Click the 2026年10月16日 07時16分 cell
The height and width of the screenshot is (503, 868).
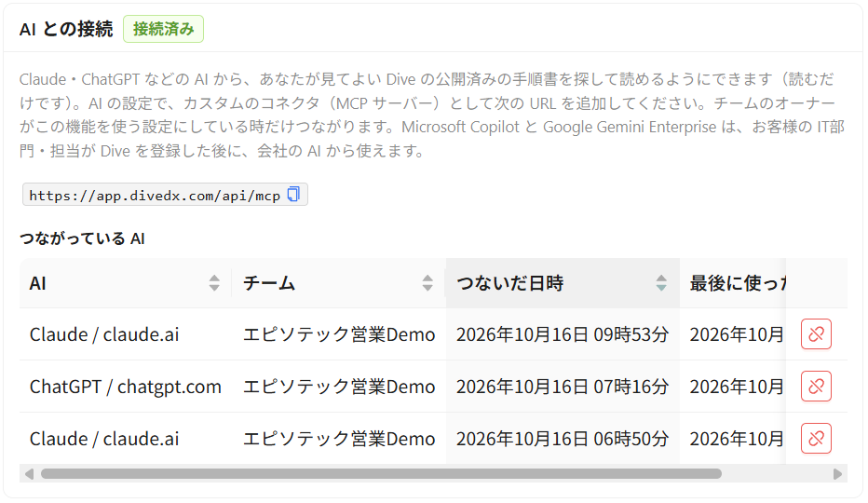[x=563, y=387]
